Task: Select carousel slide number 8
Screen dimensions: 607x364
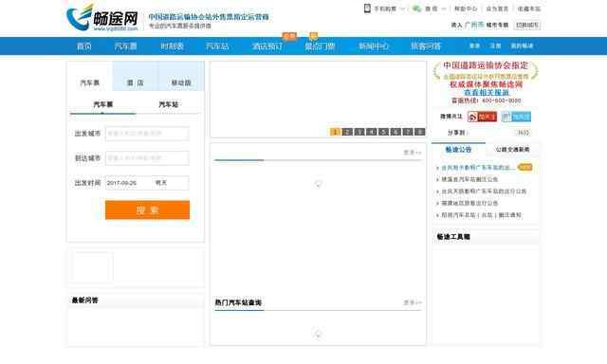Action: pos(419,132)
